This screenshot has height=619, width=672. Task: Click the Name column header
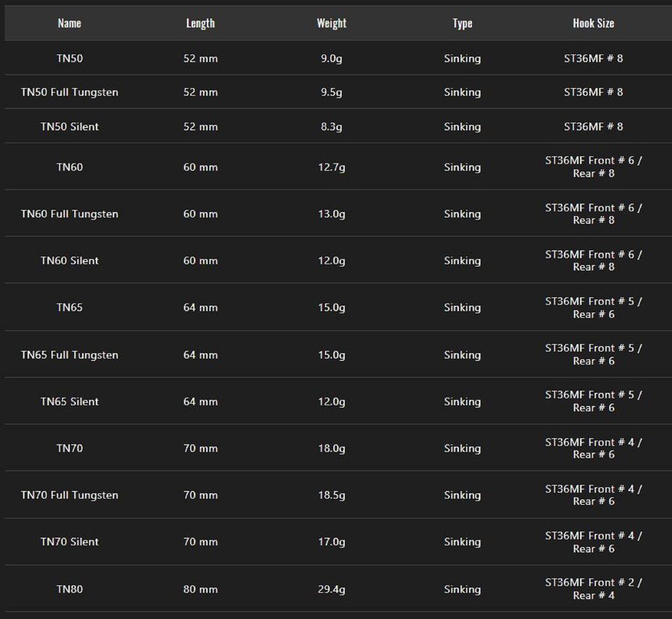(x=70, y=24)
